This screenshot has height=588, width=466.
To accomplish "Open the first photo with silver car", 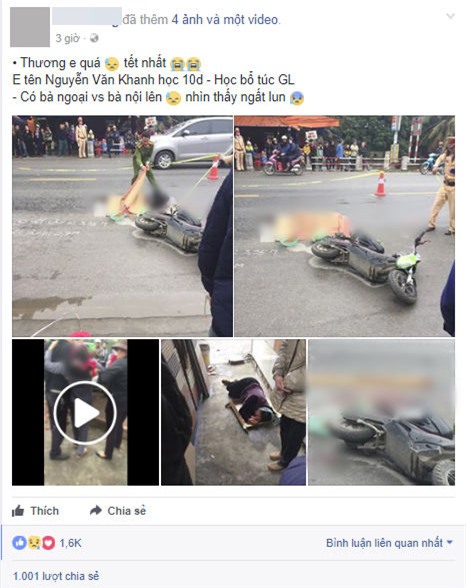I will point(123,226).
